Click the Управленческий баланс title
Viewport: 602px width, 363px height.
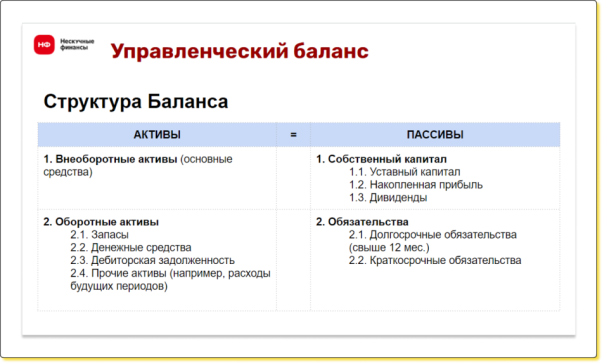tap(240, 51)
